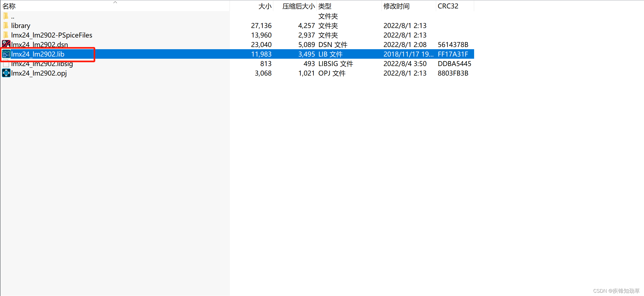Select the lmx24_lm2902.dsn file name
644x296 pixels.
coord(39,45)
